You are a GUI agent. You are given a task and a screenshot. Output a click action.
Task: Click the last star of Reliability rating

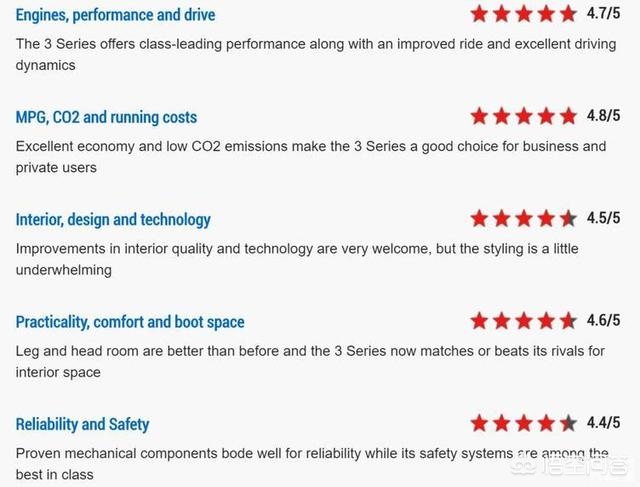tap(568, 423)
